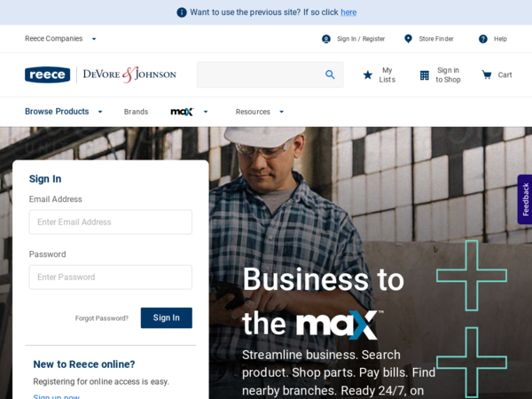Click the blue Reece logo
Image resolution: width=532 pixels, height=399 pixels.
(x=48, y=74)
